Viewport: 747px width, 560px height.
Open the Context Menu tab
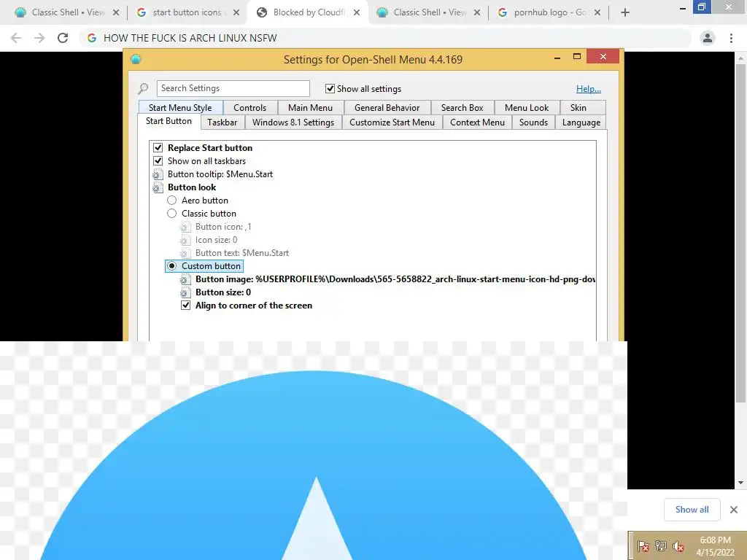477,122
